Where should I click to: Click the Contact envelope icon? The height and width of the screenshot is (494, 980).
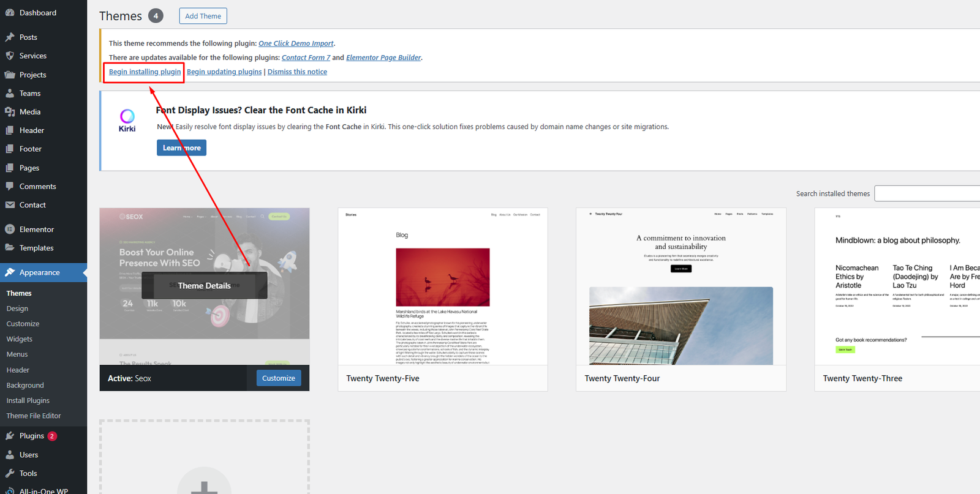[x=10, y=205]
